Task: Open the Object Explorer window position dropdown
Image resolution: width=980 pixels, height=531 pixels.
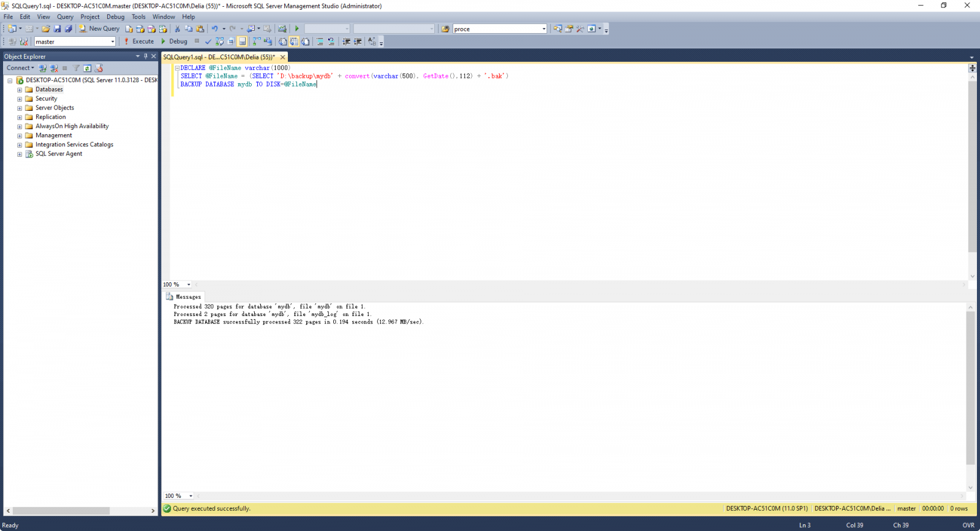Action: pyautogui.click(x=138, y=56)
